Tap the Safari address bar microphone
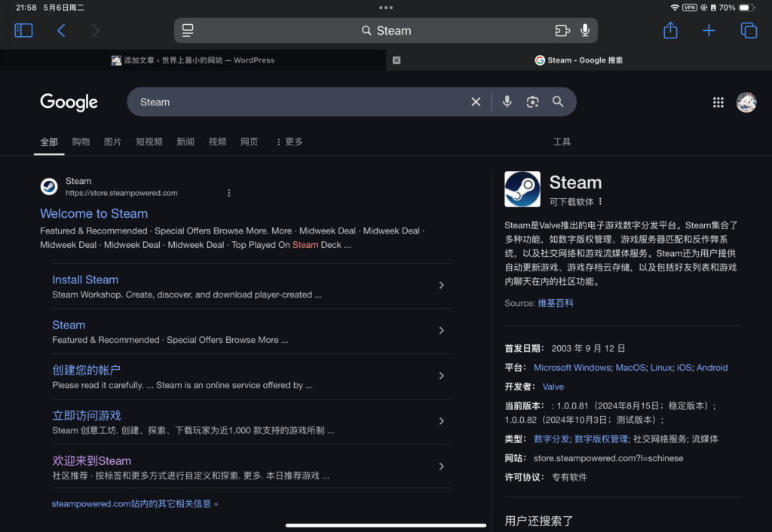This screenshot has height=532, width=772. tap(585, 30)
